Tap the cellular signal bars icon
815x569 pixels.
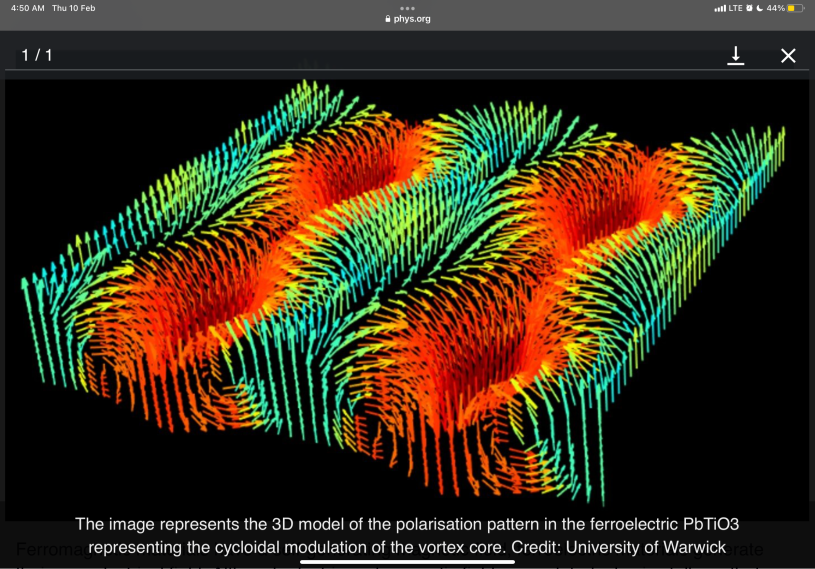(x=720, y=8)
